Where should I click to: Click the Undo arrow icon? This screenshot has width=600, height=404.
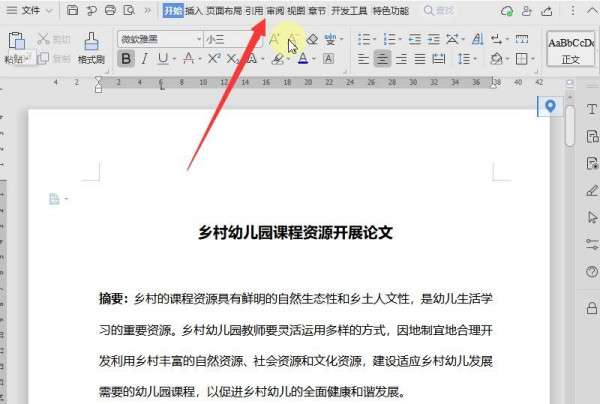(x=91, y=10)
